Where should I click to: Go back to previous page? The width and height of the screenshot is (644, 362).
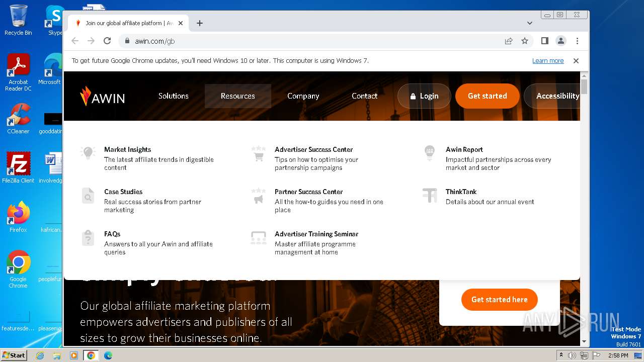(x=75, y=41)
